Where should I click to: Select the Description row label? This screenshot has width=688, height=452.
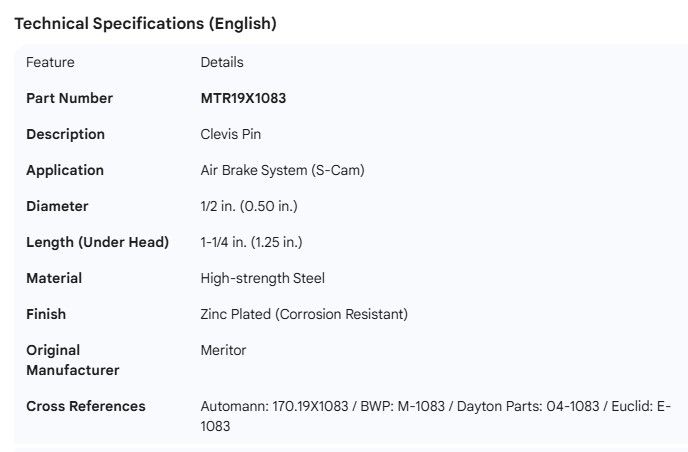[65, 134]
